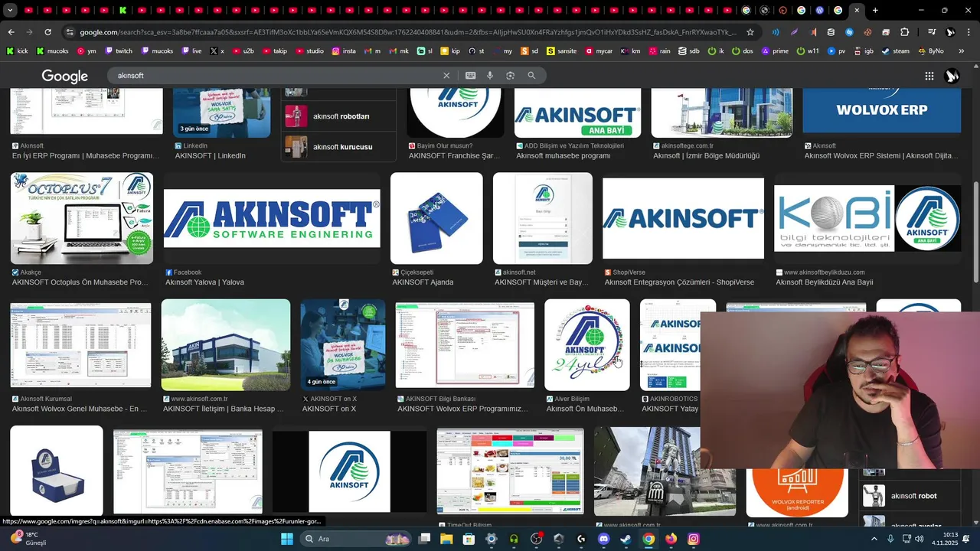
Task: Open the Google account avatar
Action: [952, 76]
